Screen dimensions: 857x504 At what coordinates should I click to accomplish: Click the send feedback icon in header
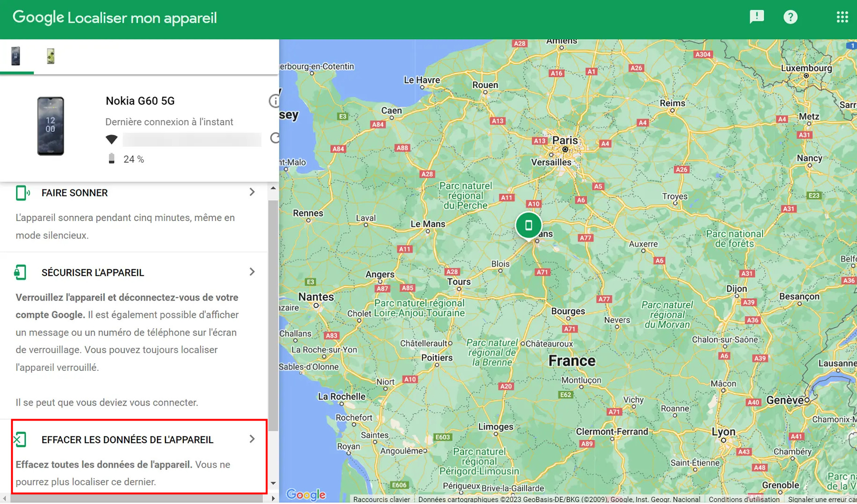(x=757, y=17)
